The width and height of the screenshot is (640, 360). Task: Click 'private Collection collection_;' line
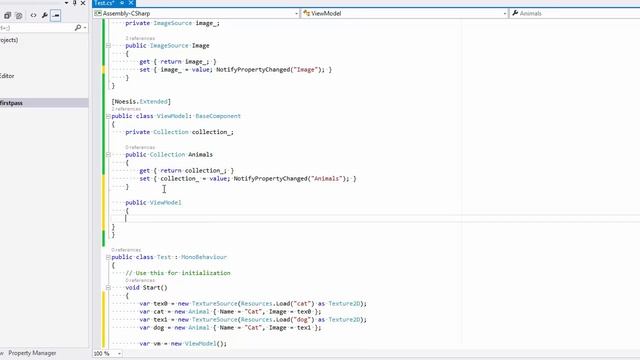pyautogui.click(x=180, y=132)
